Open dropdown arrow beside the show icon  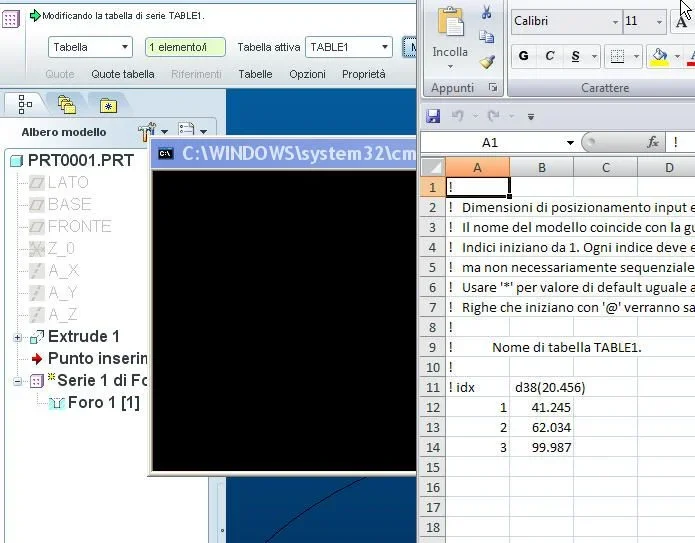(203, 132)
